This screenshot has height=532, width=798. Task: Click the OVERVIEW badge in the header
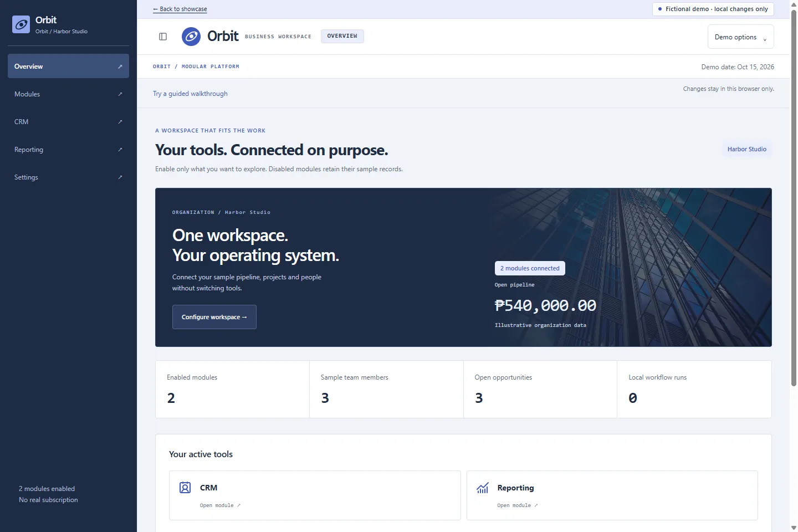(342, 36)
